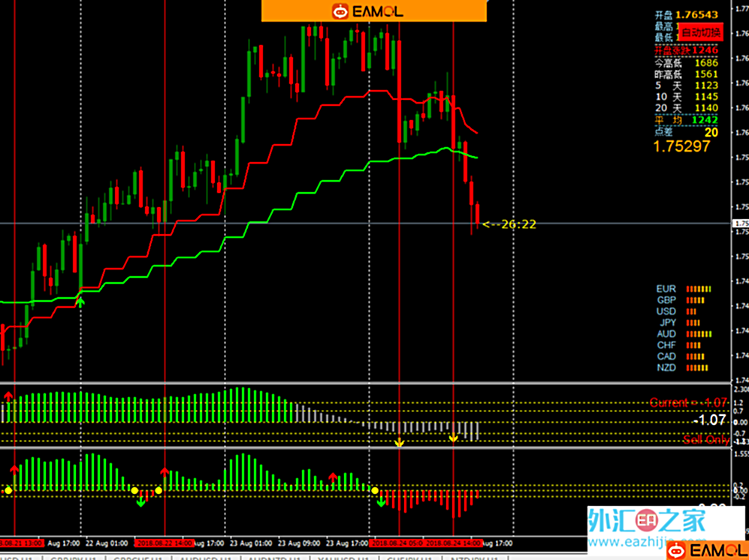Screen dimensions: 749x560
Task: Click rightmost red up arrow in lower oscillator
Action: click(x=332, y=477)
